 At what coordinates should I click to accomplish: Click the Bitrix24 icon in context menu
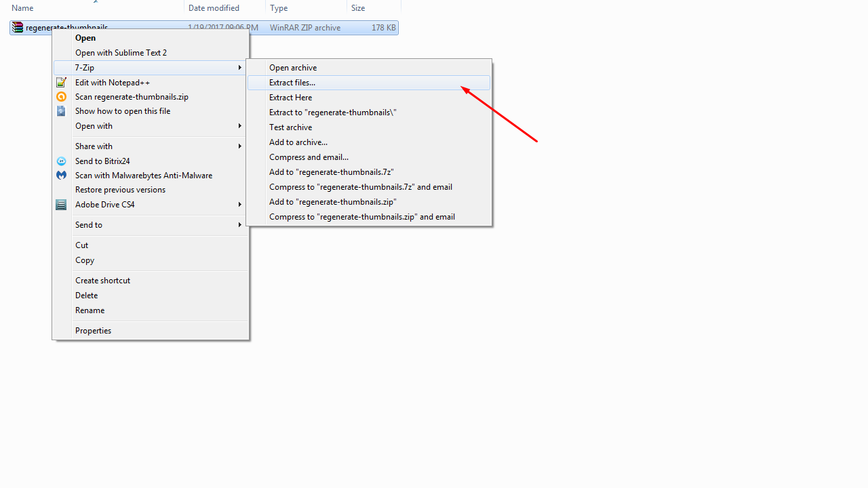point(61,161)
